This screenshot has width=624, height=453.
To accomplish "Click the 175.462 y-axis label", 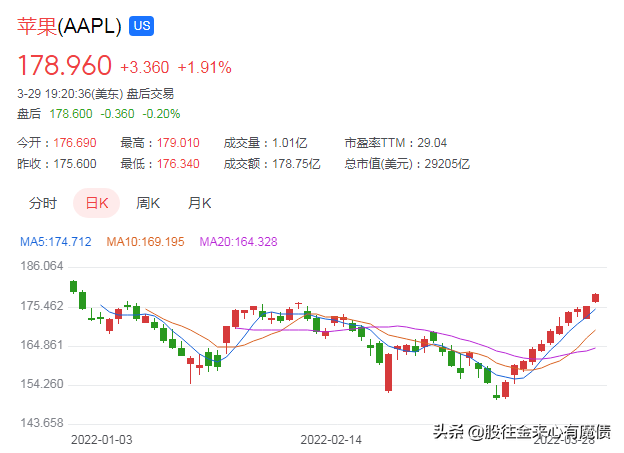I will [x=42, y=306].
